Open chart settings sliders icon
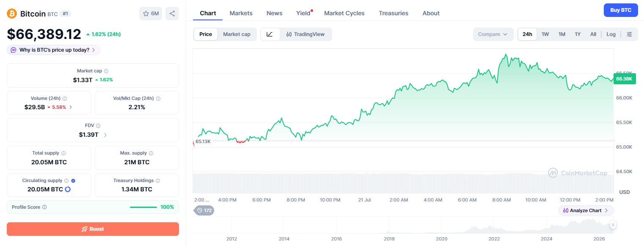The image size is (644, 246). pos(630,34)
